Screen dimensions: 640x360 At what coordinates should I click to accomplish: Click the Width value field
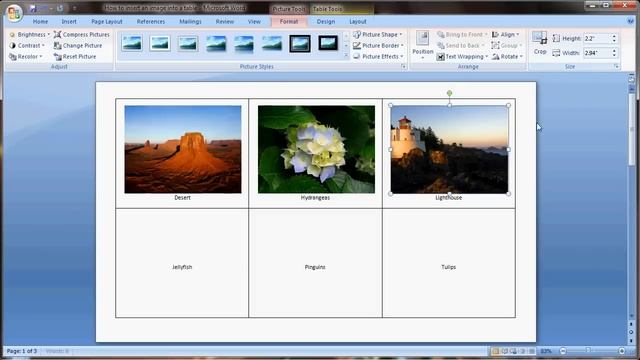597,53
